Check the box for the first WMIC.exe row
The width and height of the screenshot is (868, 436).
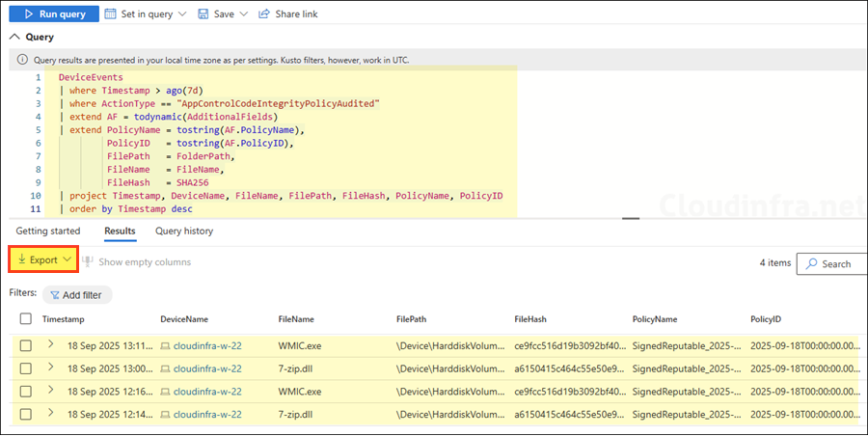(25, 344)
